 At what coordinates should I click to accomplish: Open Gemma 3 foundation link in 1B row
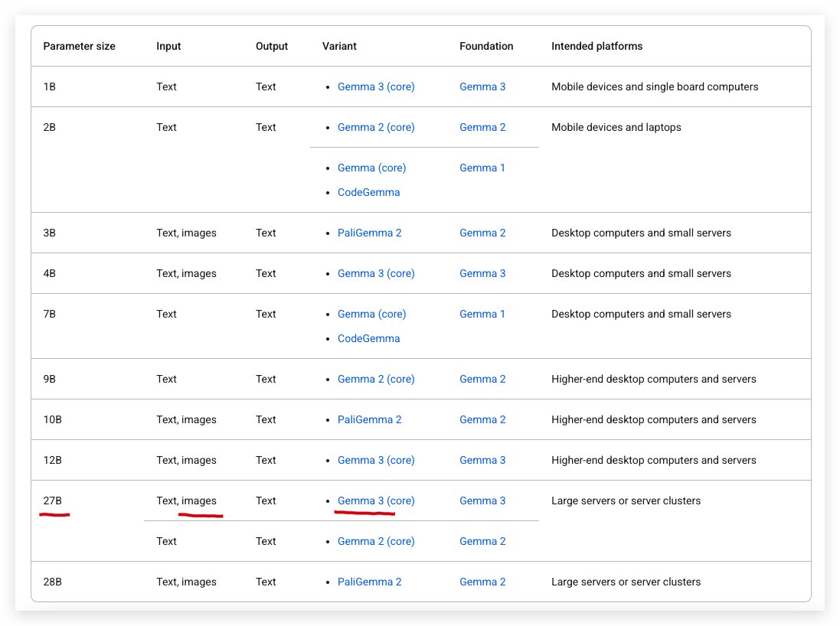pos(482,86)
